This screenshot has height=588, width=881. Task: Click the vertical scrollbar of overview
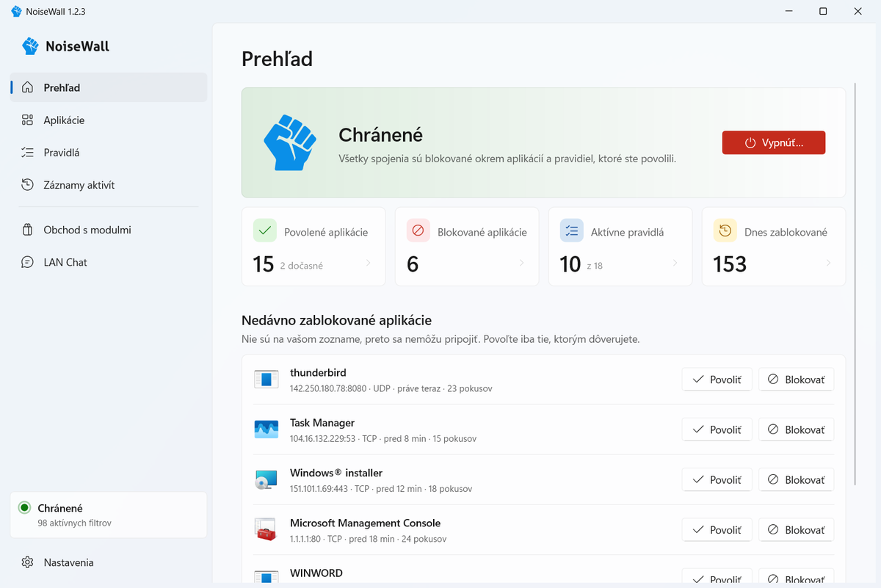[x=854, y=284]
